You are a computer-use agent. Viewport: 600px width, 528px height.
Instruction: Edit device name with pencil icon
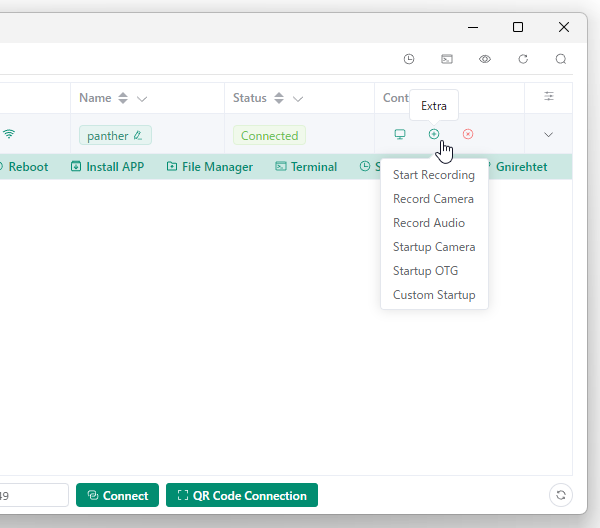tap(138, 135)
